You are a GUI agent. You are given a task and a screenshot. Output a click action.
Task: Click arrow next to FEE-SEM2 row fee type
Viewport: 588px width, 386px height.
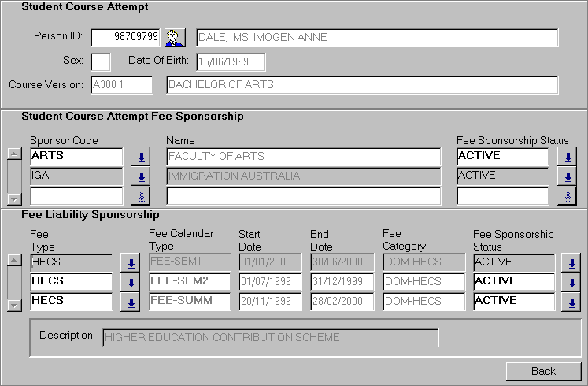point(130,283)
